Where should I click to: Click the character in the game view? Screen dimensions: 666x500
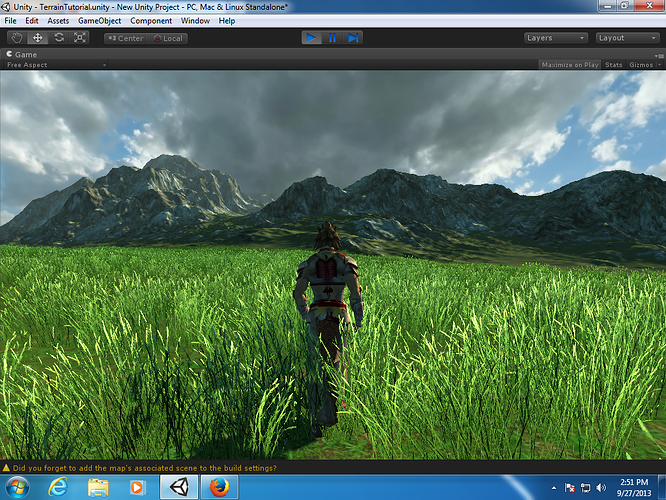(328, 327)
